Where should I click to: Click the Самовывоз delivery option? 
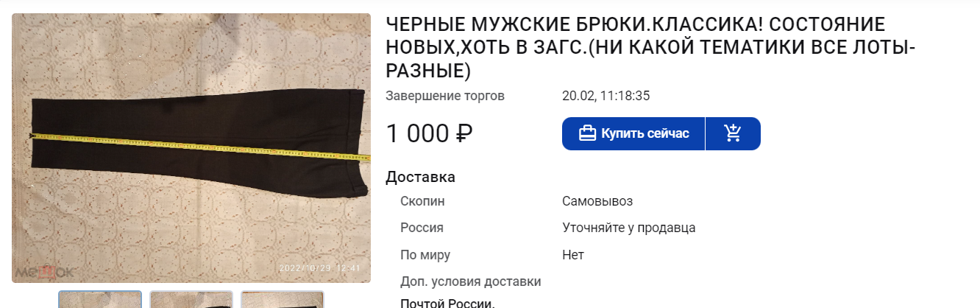597,201
